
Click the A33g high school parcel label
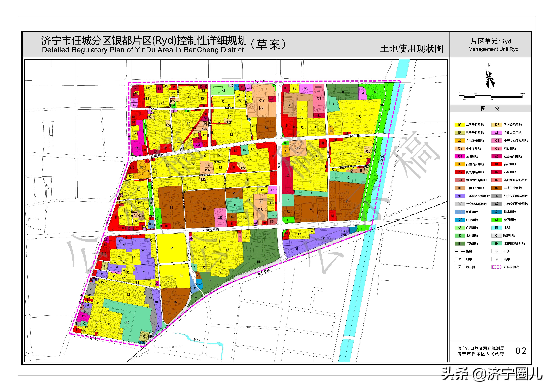tap(261, 101)
